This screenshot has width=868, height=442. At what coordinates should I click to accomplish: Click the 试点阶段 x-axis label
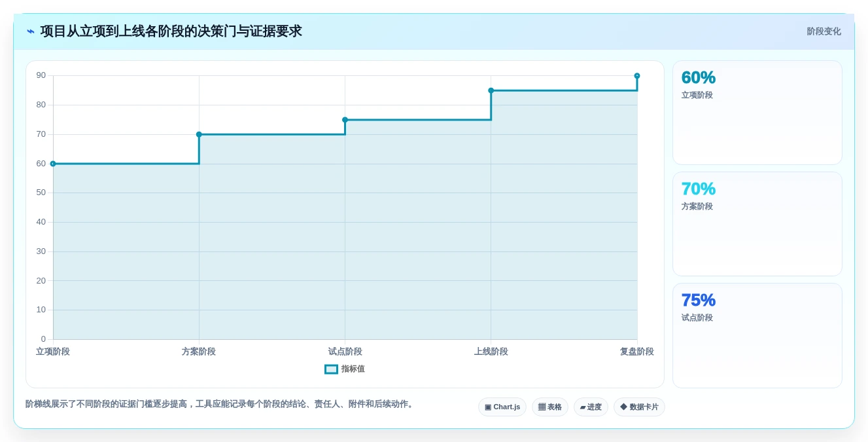pyautogui.click(x=345, y=352)
